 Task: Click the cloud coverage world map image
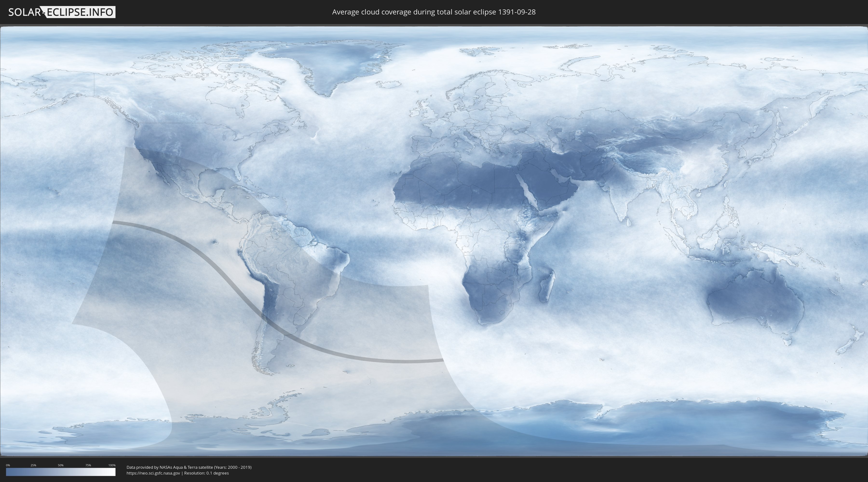point(434,241)
